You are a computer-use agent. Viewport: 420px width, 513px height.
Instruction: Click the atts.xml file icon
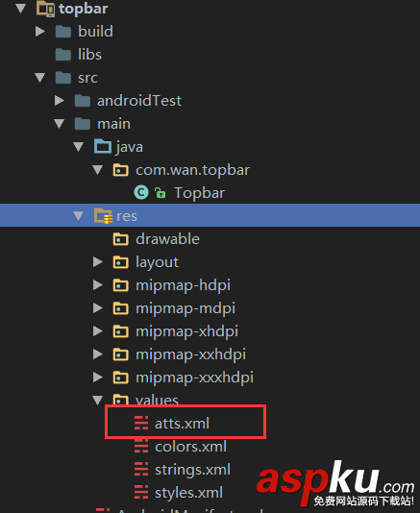141,423
